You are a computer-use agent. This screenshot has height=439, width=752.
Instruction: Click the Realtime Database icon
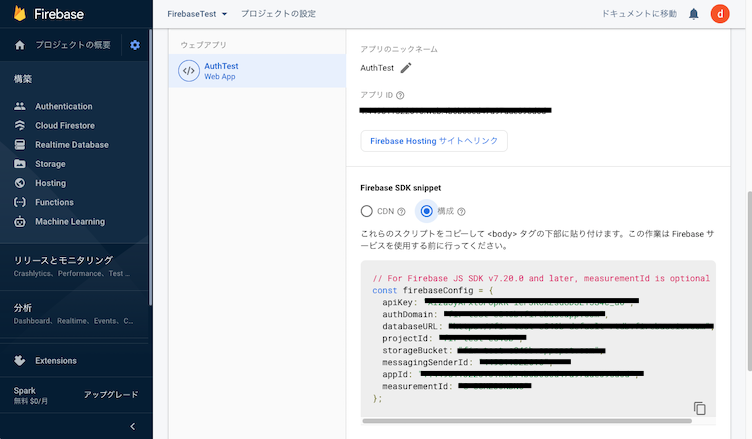click(x=20, y=144)
